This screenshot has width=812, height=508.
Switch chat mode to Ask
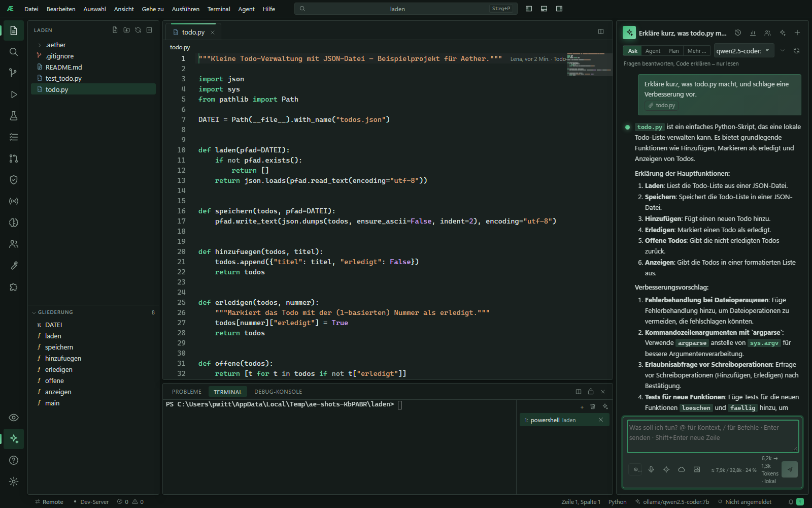tap(632, 51)
